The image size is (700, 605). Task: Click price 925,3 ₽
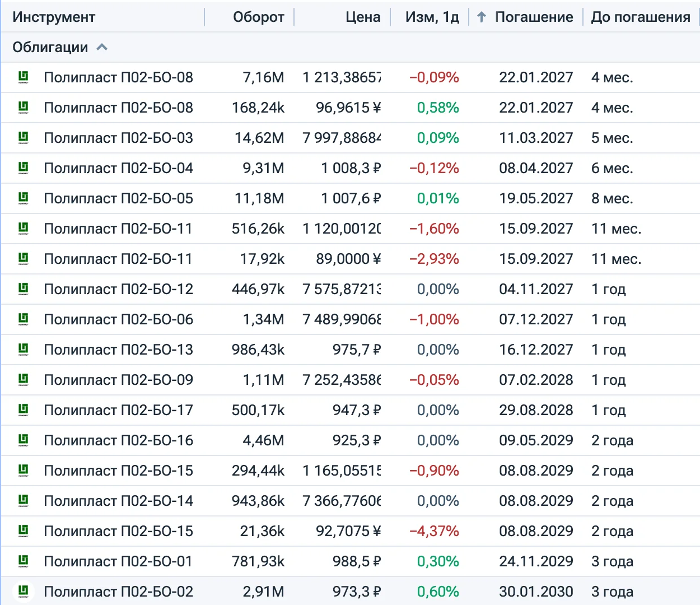tap(357, 440)
